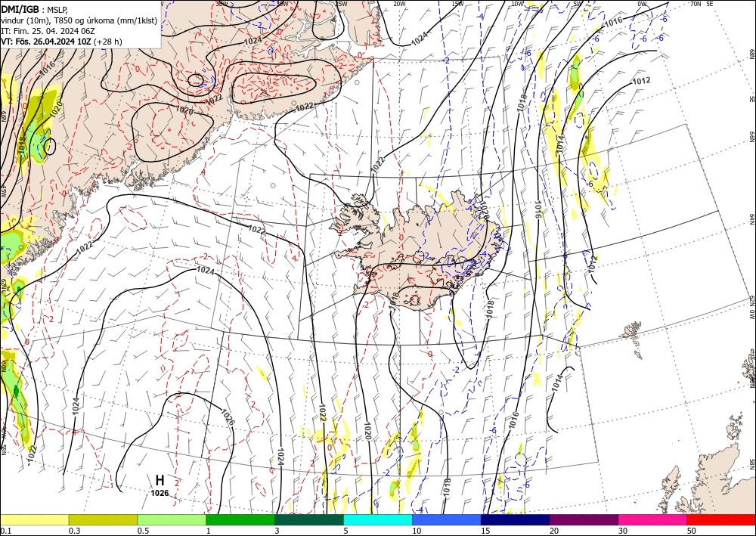The height and width of the screenshot is (536, 756).
Task: Click the '30' legend value label
Action: (x=623, y=531)
